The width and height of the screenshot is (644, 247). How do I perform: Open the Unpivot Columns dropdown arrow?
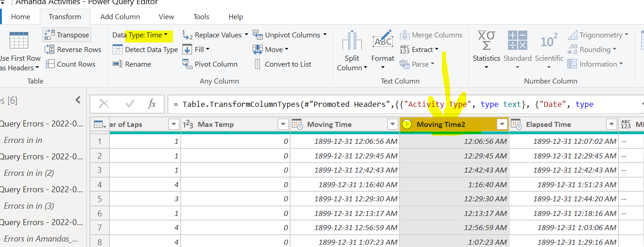325,35
